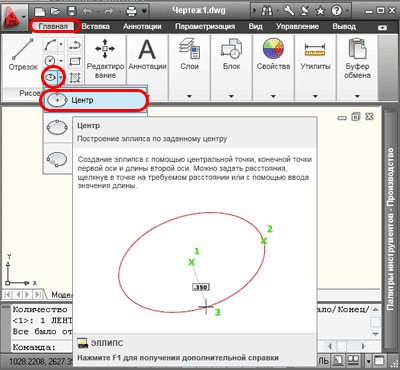Expand the Блок panel bottom arrow
Viewport: 400px width, 370px height.
click(x=231, y=96)
